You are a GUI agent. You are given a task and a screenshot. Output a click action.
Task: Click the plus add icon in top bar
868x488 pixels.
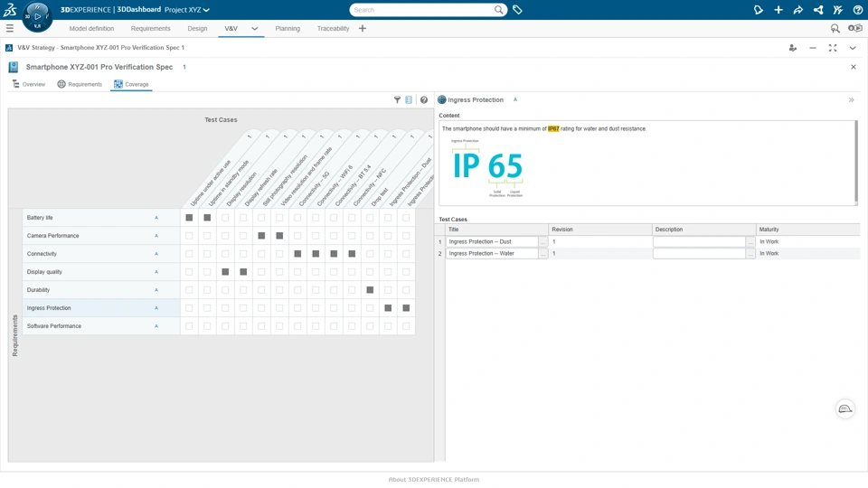[x=778, y=9]
